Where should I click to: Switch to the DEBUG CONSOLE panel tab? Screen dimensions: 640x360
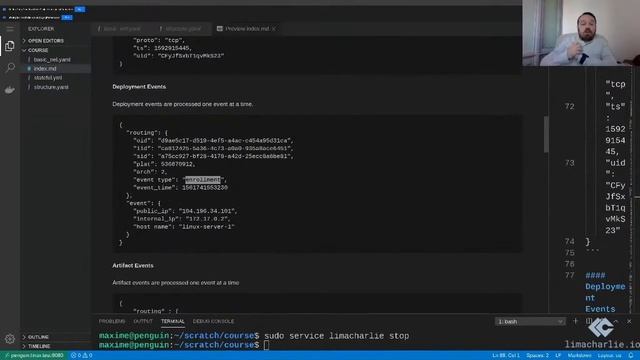pos(213,321)
